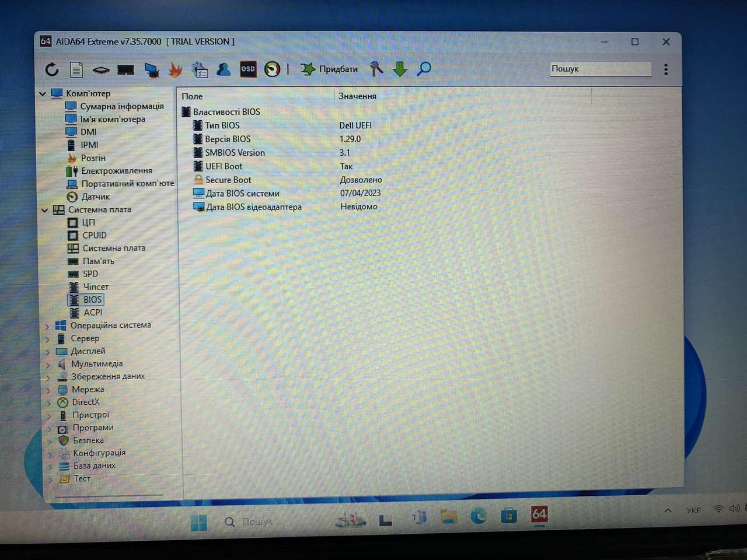This screenshot has width=747, height=560.
Task: Click the Придбати buy button
Action: 329,69
